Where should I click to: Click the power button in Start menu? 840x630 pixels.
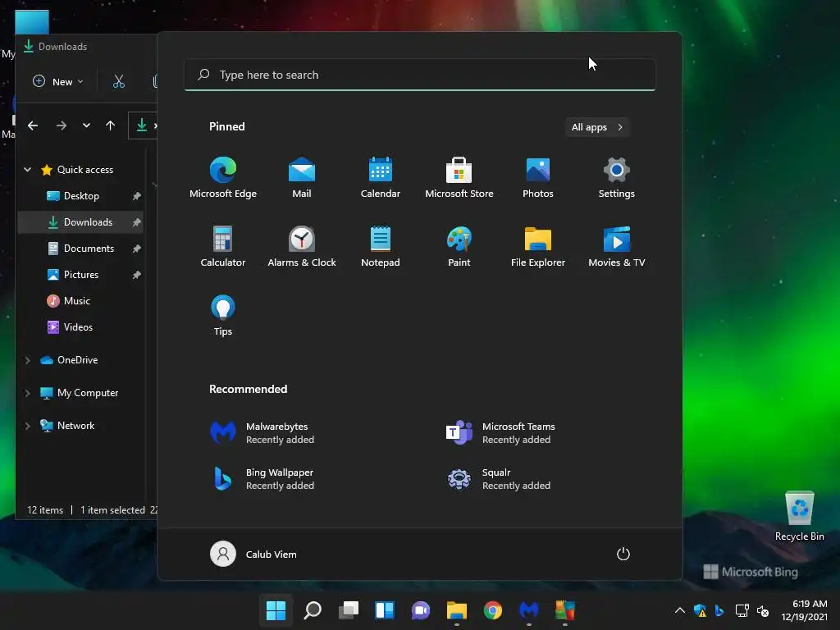coord(623,554)
